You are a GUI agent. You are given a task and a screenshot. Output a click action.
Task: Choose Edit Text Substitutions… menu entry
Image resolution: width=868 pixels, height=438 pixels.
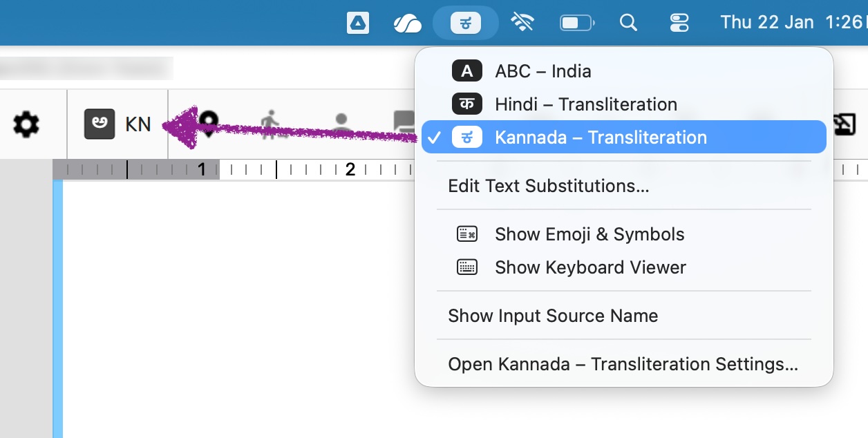click(548, 186)
